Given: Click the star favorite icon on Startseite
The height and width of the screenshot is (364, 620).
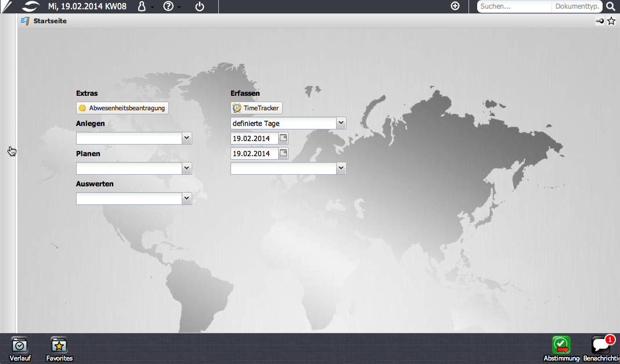Looking at the screenshot, I should 611,21.
